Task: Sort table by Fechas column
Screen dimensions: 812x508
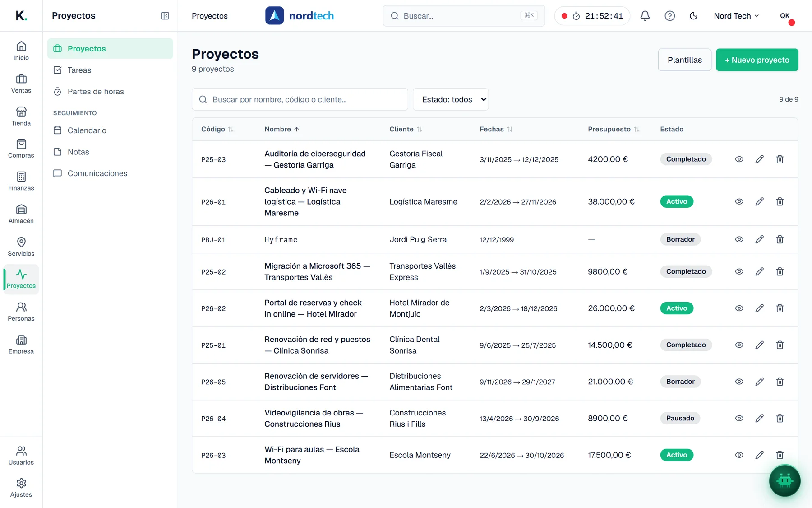Action: (x=496, y=129)
